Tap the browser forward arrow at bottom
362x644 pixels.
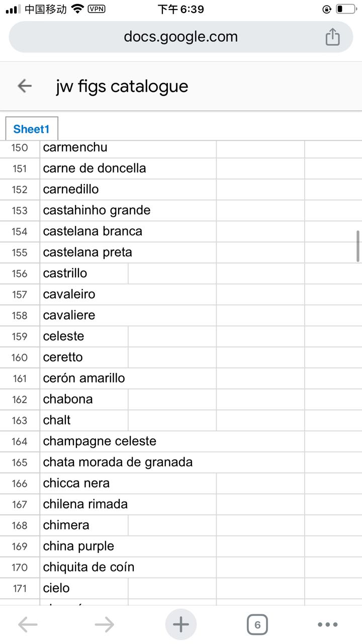coord(105,625)
